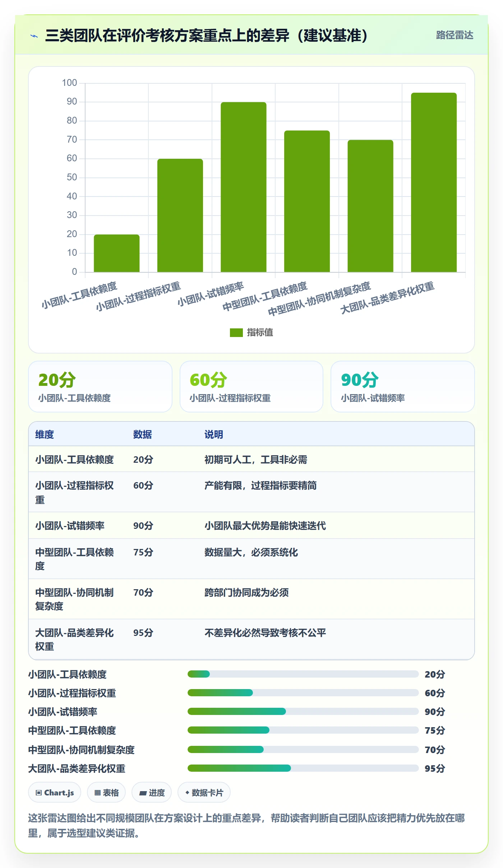Screen dimensions: 503x868
Task: Click the 75分 value in table
Action: point(143,552)
